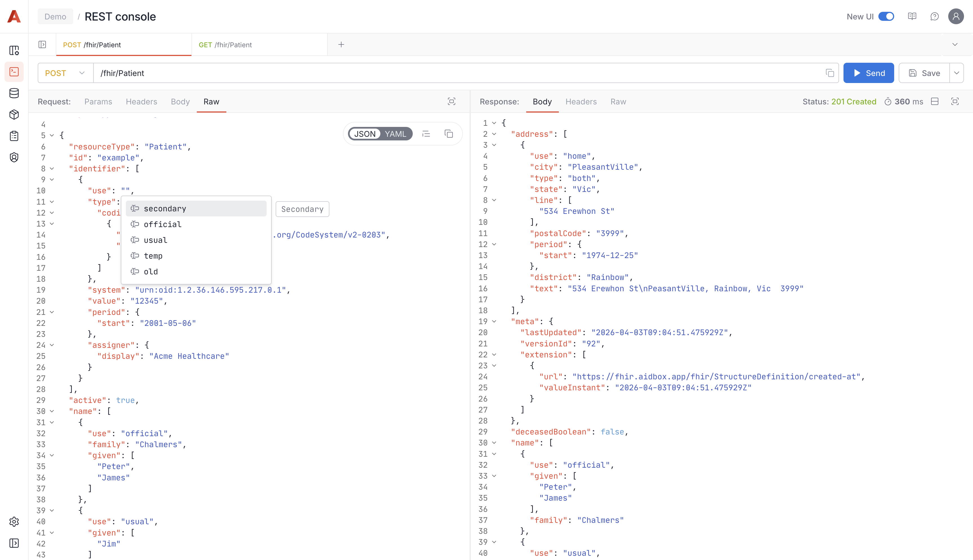This screenshot has height=560, width=973.
Task: Click the Send button
Action: pyautogui.click(x=868, y=73)
